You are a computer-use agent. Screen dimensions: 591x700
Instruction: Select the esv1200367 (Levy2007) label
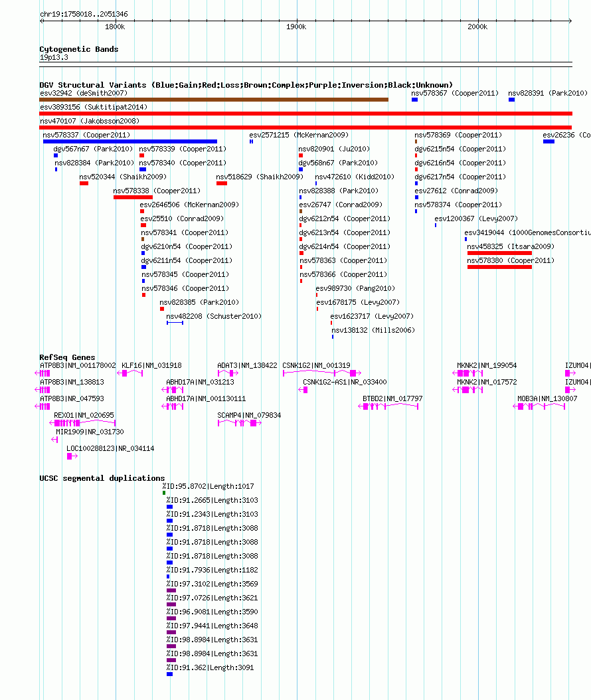pos(476,219)
